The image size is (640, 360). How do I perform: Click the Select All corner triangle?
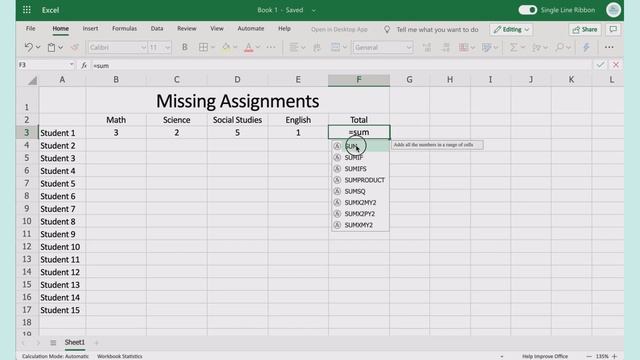click(x=32, y=80)
